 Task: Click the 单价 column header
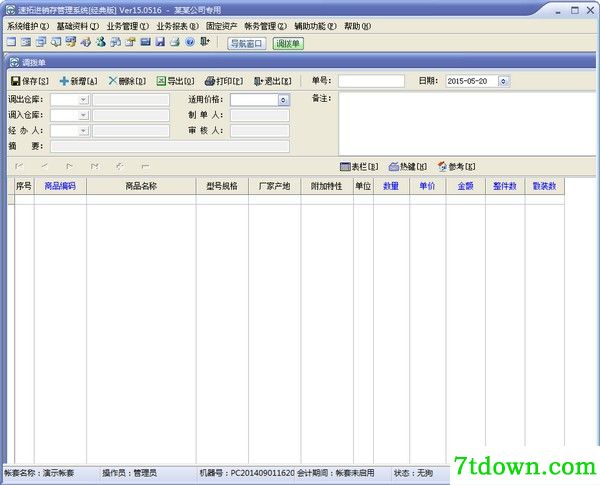[x=427, y=186]
